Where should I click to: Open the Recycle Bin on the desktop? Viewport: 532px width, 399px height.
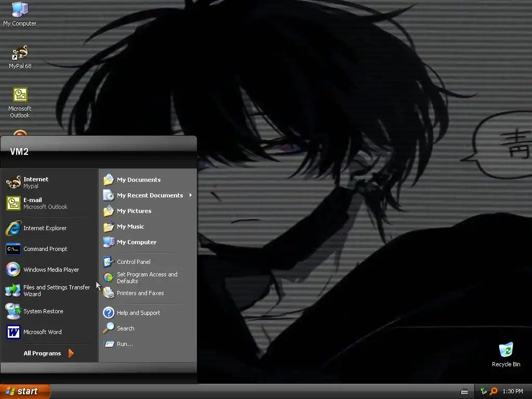(506, 354)
